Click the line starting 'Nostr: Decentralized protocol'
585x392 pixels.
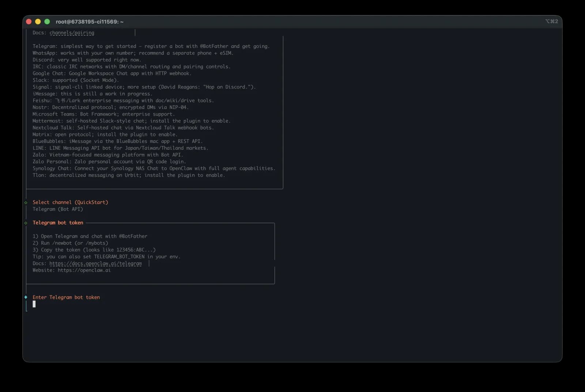[x=111, y=108]
